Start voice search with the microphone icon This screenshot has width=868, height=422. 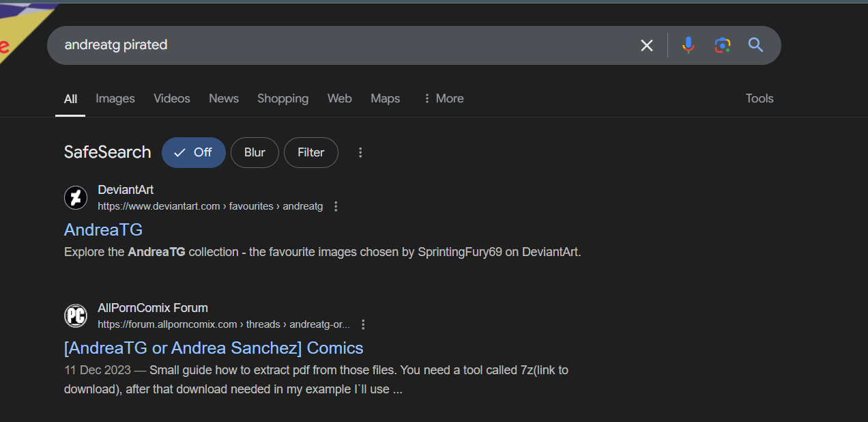click(x=688, y=45)
